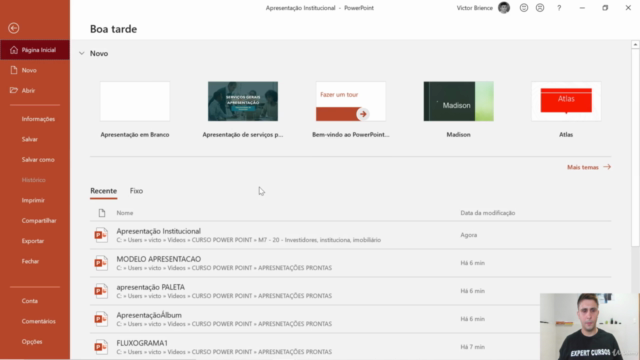
Task: Click PowerPoint icon of MODELO APRESENTACAO
Action: (x=101, y=263)
